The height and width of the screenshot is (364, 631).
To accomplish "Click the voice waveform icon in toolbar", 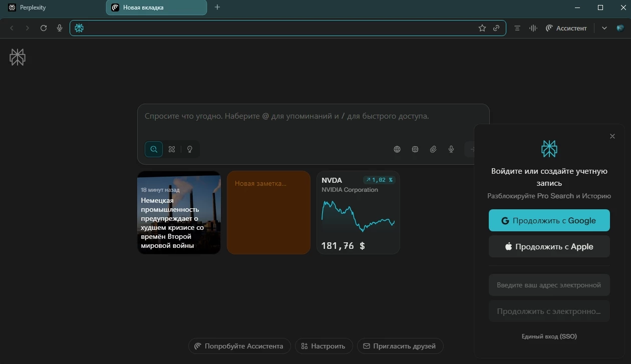I will click(x=533, y=28).
